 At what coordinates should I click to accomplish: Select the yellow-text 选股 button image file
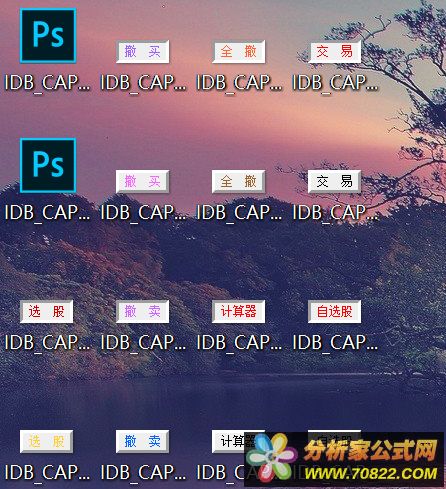(x=47, y=442)
